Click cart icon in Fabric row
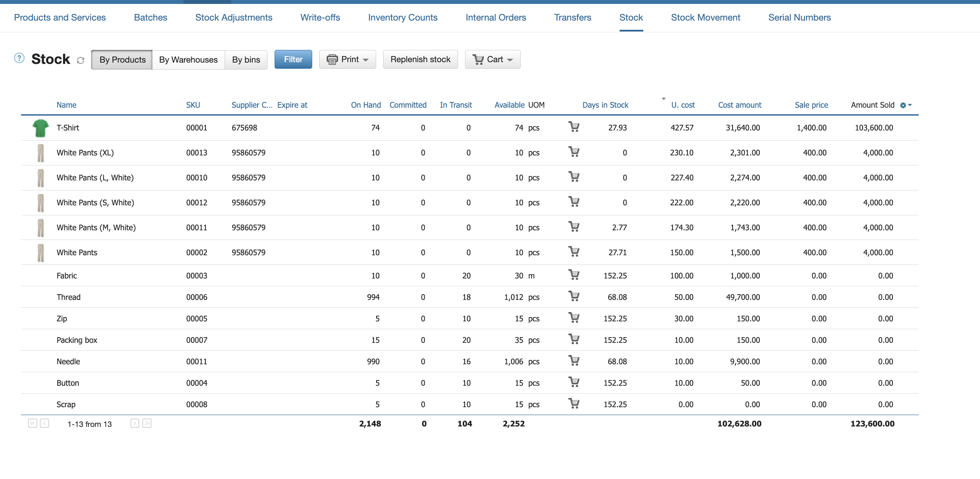Image resolution: width=980 pixels, height=479 pixels. pyautogui.click(x=574, y=275)
